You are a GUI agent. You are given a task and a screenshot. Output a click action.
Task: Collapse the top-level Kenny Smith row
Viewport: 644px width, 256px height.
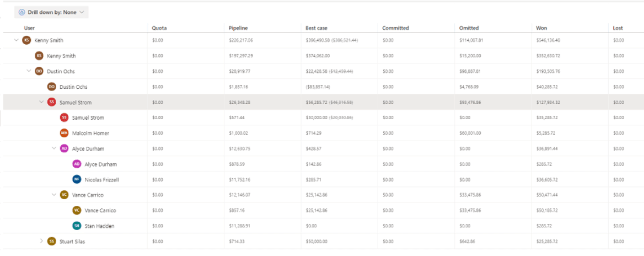pyautogui.click(x=16, y=40)
